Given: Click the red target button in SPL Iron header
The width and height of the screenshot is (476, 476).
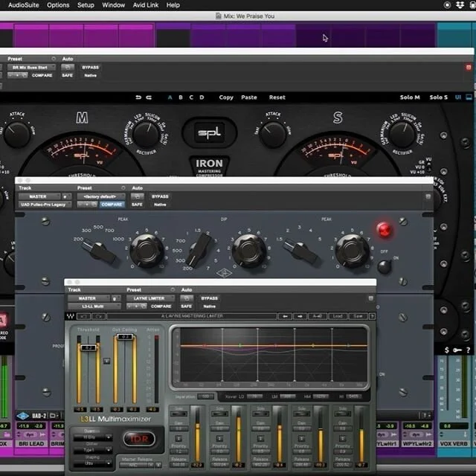Looking at the screenshot, I should coord(469,68).
